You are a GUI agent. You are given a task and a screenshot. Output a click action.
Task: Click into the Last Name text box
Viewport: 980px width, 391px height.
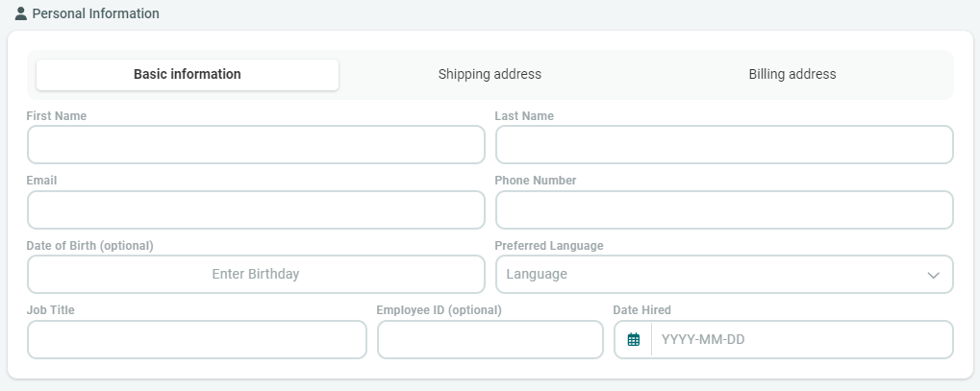tap(723, 145)
